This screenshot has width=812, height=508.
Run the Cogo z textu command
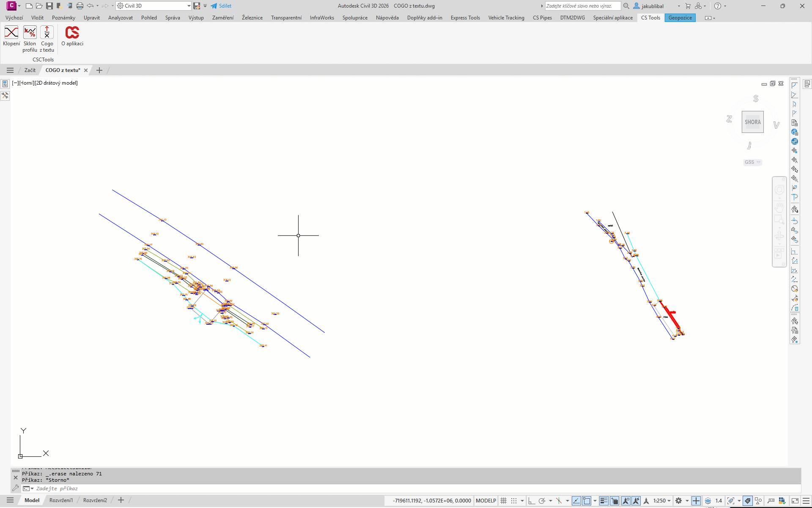(x=47, y=33)
